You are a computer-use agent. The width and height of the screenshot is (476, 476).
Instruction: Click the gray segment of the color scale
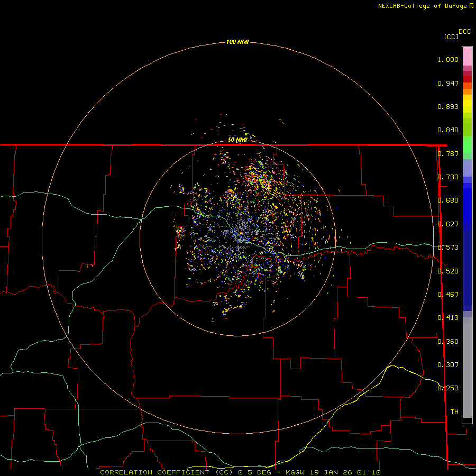pos(467,368)
